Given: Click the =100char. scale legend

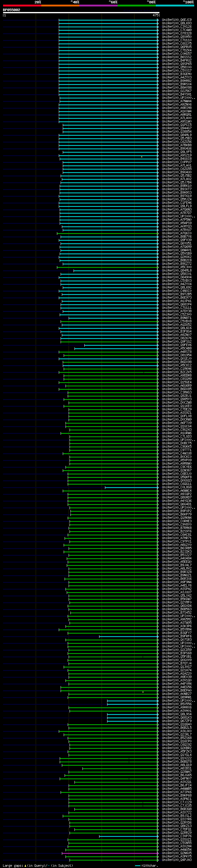Looking at the screenshot, I should point(147,865).
